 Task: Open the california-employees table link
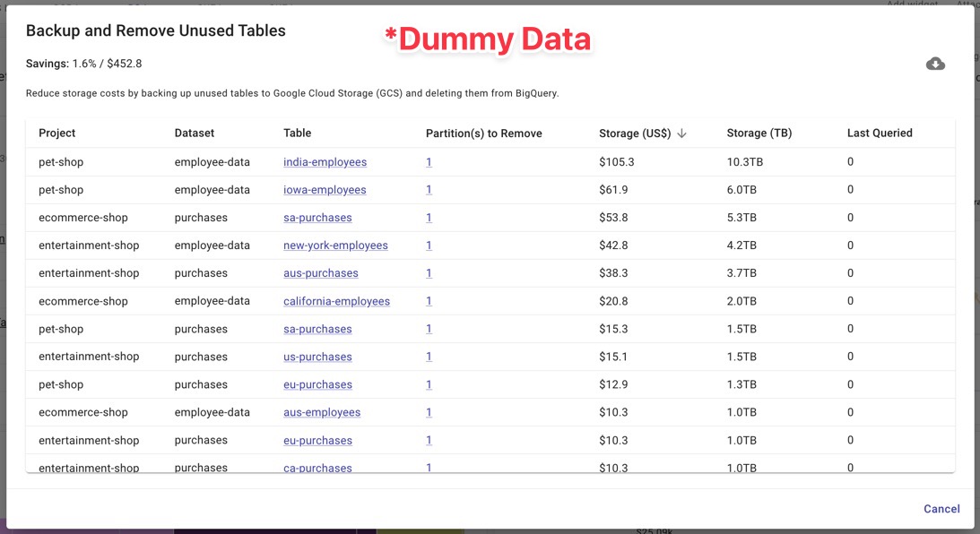click(336, 301)
